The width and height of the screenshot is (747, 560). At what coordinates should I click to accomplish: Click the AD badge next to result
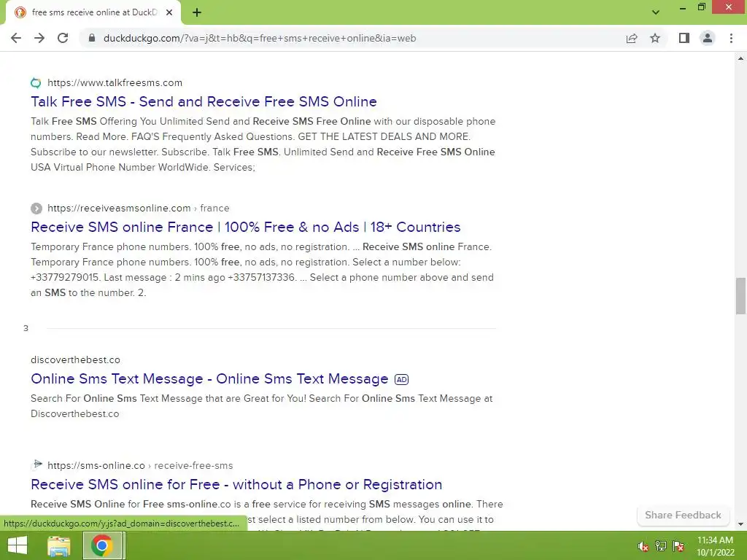coord(402,379)
